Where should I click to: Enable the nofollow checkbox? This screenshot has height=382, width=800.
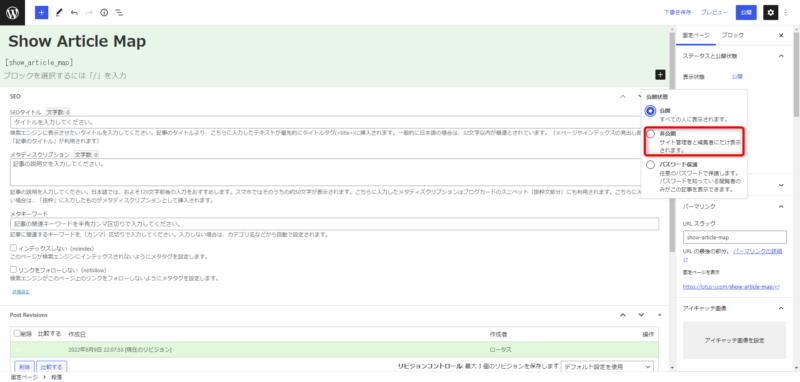point(13,269)
